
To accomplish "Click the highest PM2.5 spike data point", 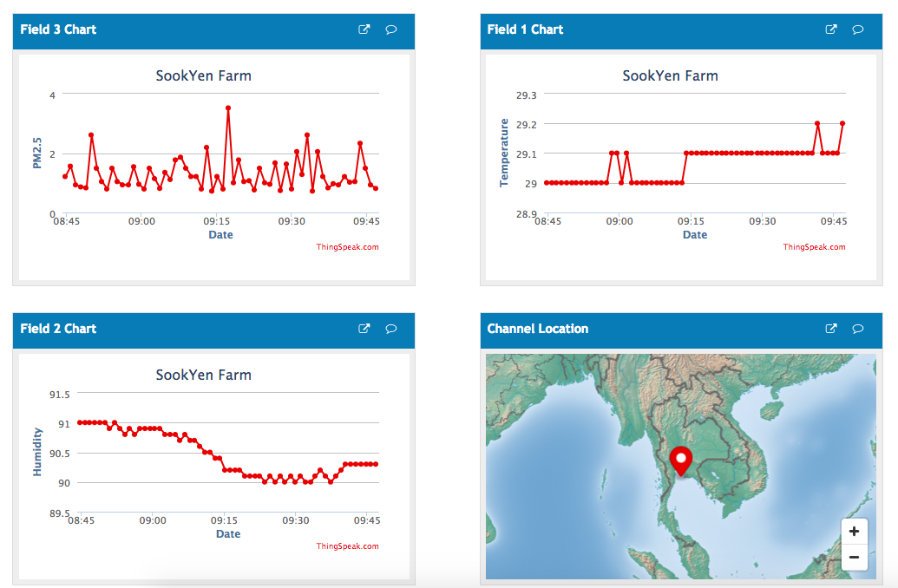I will (x=228, y=108).
